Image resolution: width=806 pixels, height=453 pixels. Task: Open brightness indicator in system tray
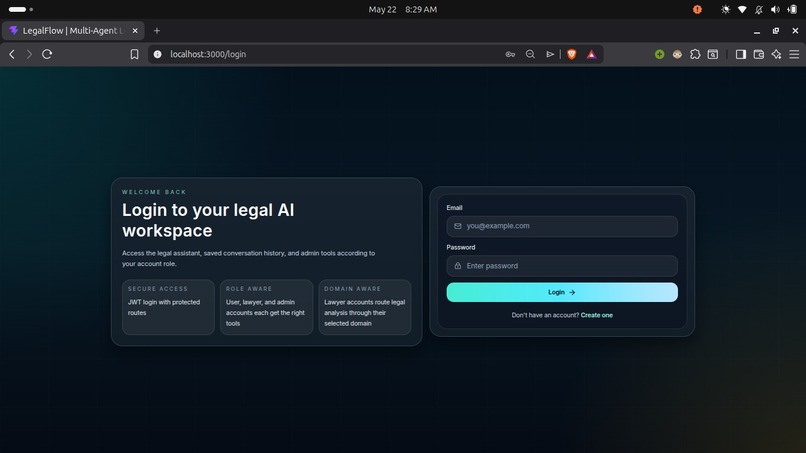(x=725, y=9)
